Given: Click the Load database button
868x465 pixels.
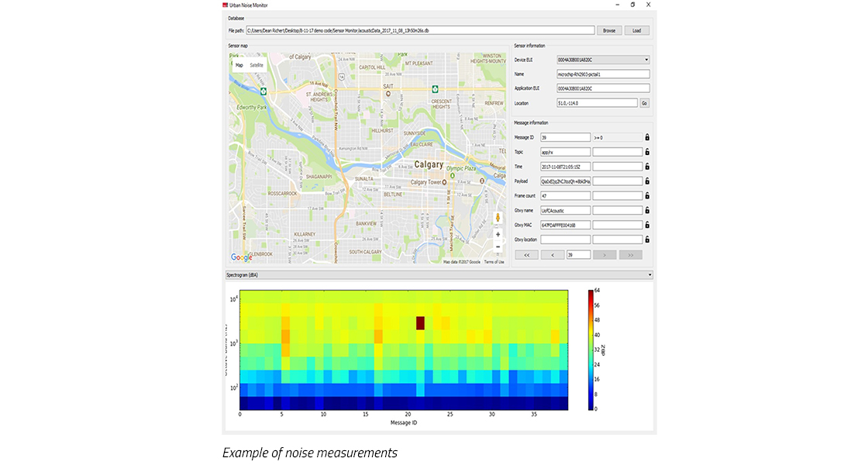Looking at the screenshot, I should point(636,30).
